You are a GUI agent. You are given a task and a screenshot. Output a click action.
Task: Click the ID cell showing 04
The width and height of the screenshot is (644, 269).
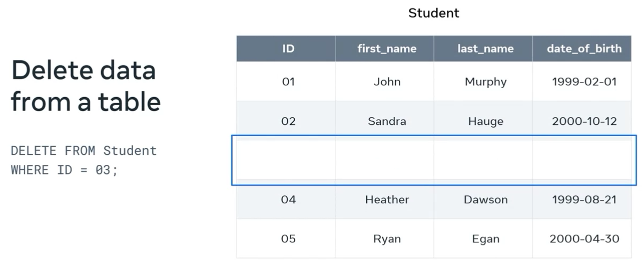pos(288,199)
